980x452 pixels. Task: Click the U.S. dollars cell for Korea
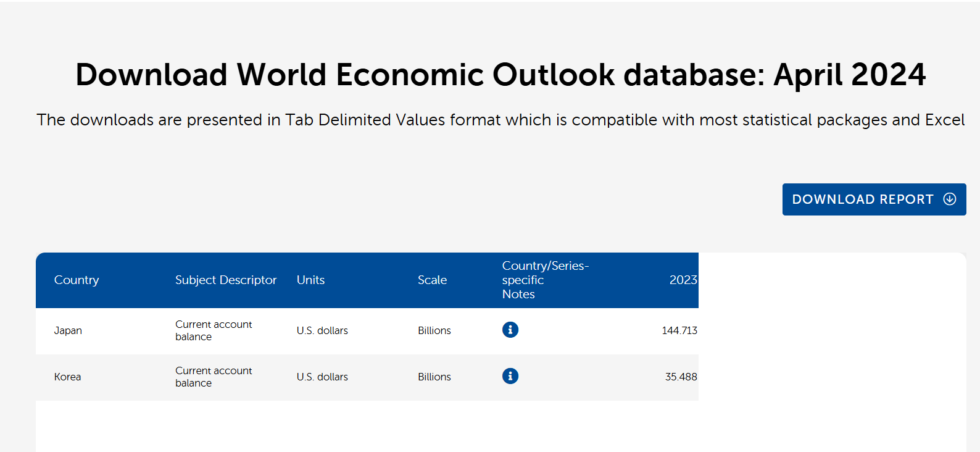click(x=322, y=377)
